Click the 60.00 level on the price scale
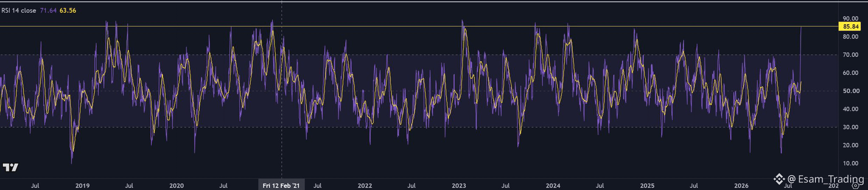The width and height of the screenshot is (868, 190). pyautogui.click(x=851, y=73)
